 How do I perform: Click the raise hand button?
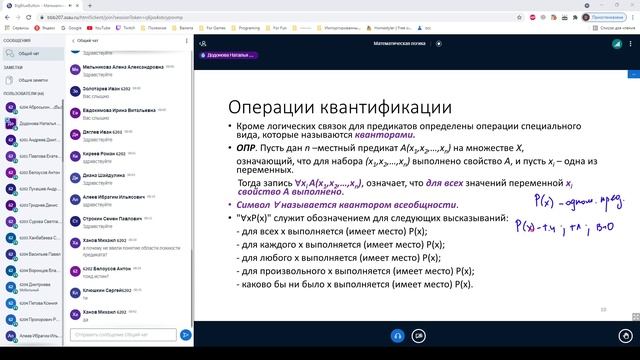[625, 336]
